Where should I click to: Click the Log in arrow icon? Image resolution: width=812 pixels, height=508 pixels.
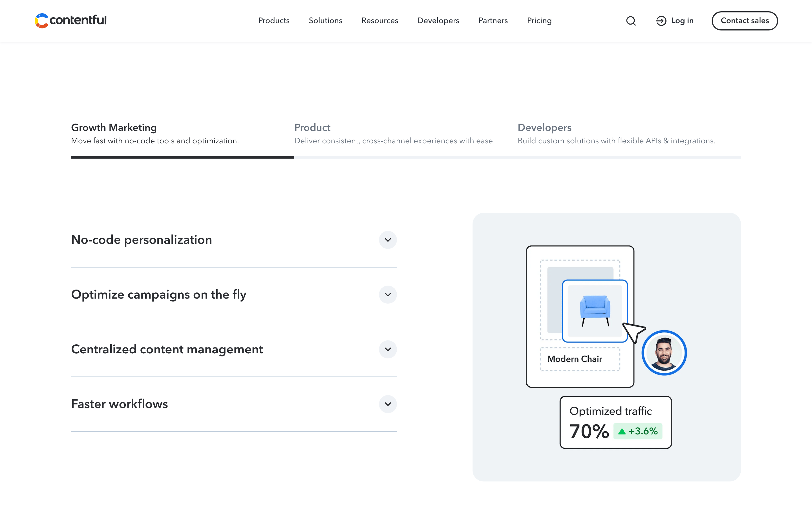pos(661,21)
